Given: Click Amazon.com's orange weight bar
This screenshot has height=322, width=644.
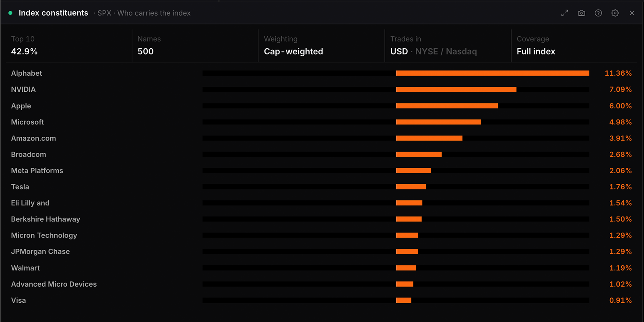Looking at the screenshot, I should click(x=429, y=138).
